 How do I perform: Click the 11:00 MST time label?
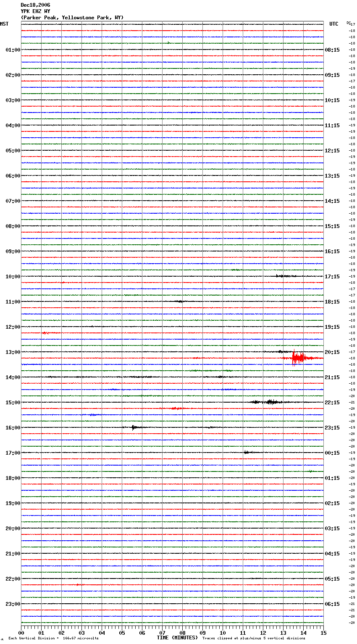point(13,302)
